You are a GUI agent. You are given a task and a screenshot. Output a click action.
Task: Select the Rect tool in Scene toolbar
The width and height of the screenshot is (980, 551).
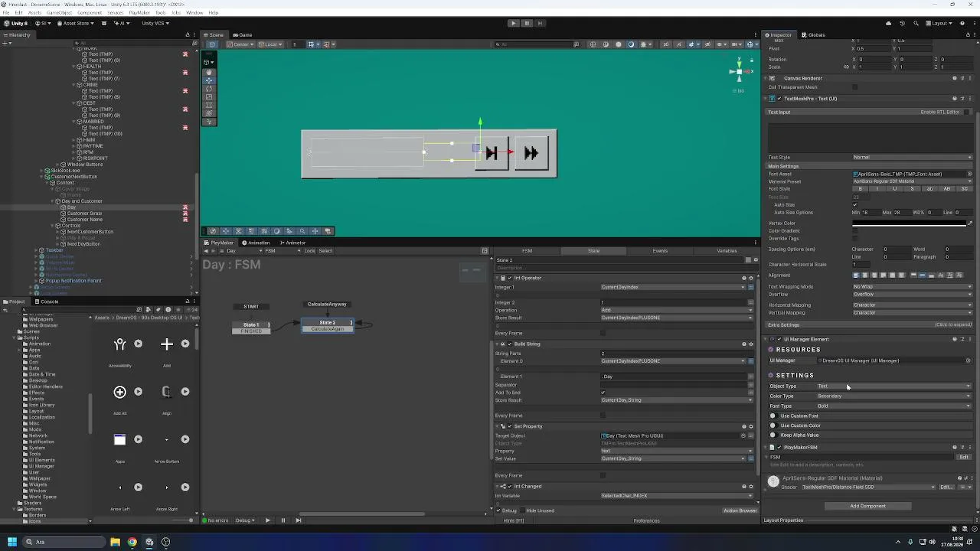(x=210, y=105)
